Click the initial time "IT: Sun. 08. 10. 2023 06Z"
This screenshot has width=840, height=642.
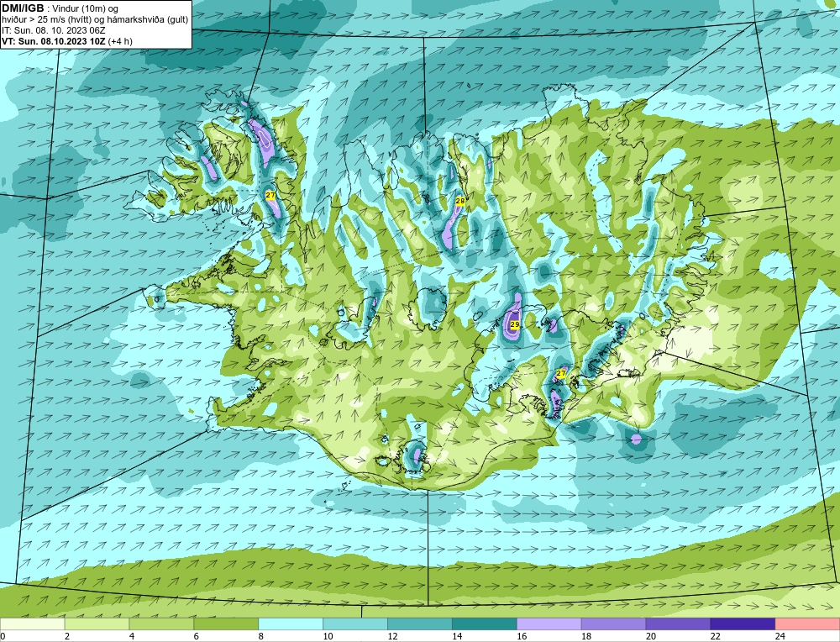(x=54, y=30)
